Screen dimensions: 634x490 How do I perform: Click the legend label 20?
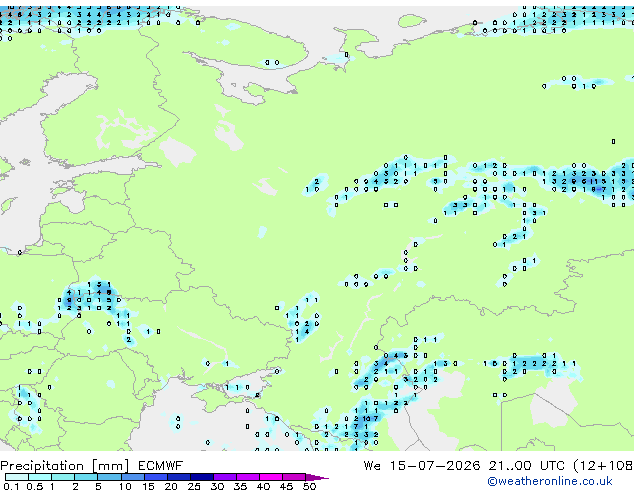tap(171, 486)
